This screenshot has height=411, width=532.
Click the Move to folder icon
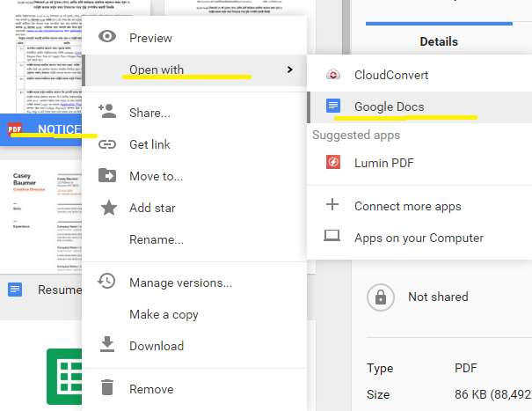click(x=107, y=175)
